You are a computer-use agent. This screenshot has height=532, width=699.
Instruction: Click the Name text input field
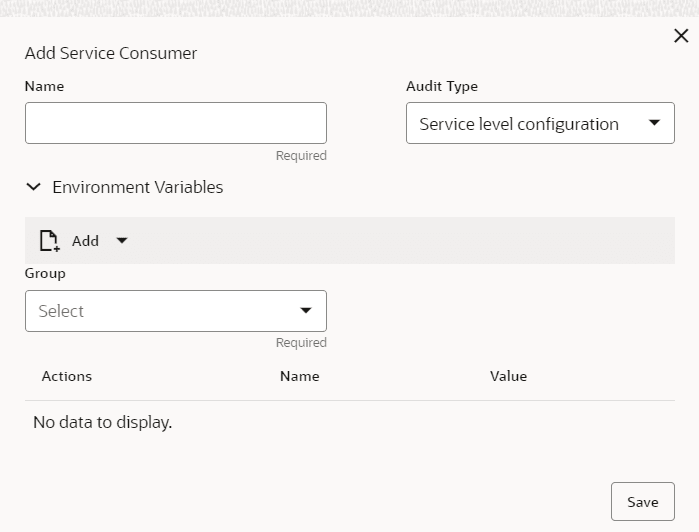(176, 123)
